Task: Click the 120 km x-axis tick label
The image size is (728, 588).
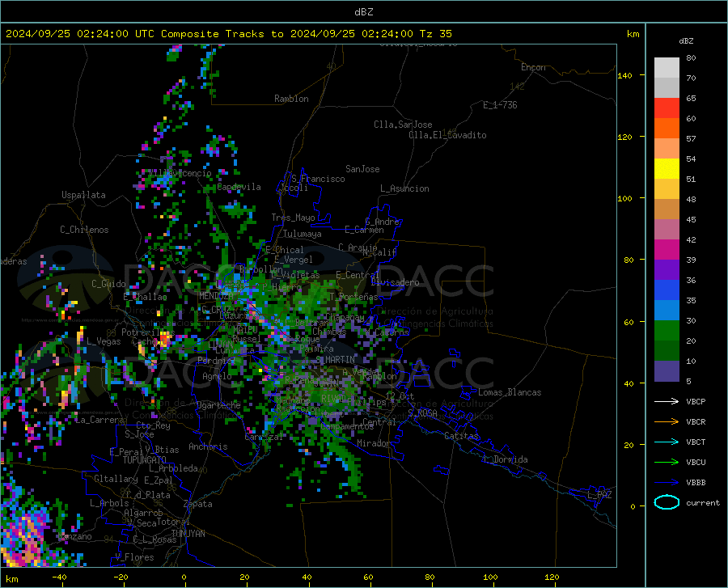Action: coord(552,577)
